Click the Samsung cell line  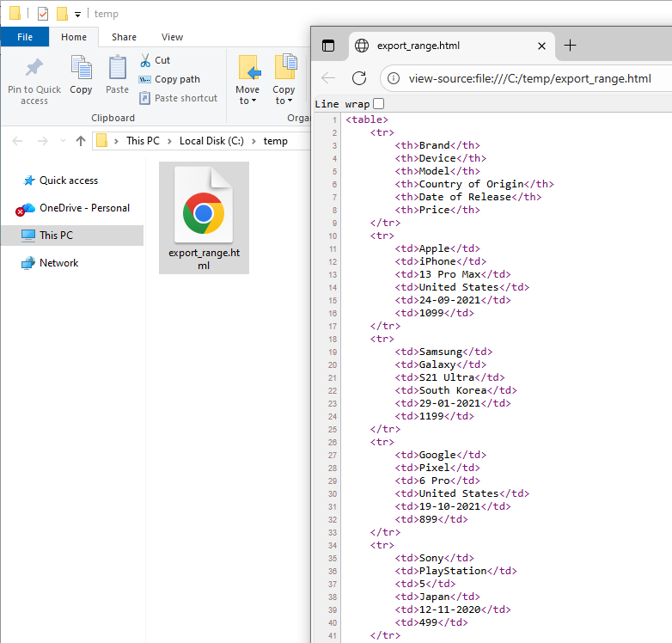443,352
